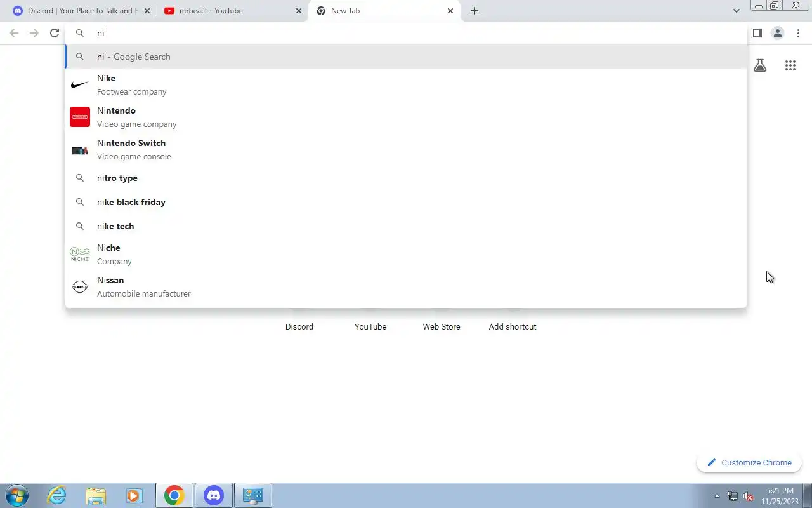
Task: Go back with the back arrow
Action: (x=14, y=33)
